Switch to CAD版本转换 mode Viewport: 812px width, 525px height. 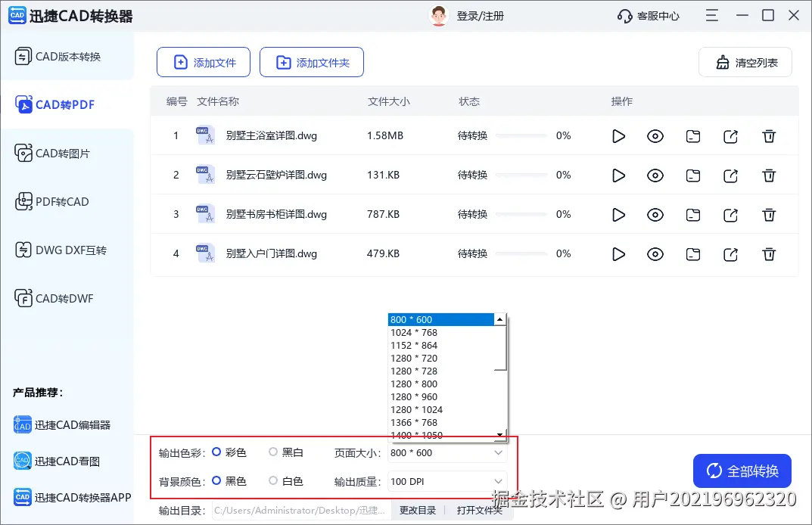click(67, 57)
